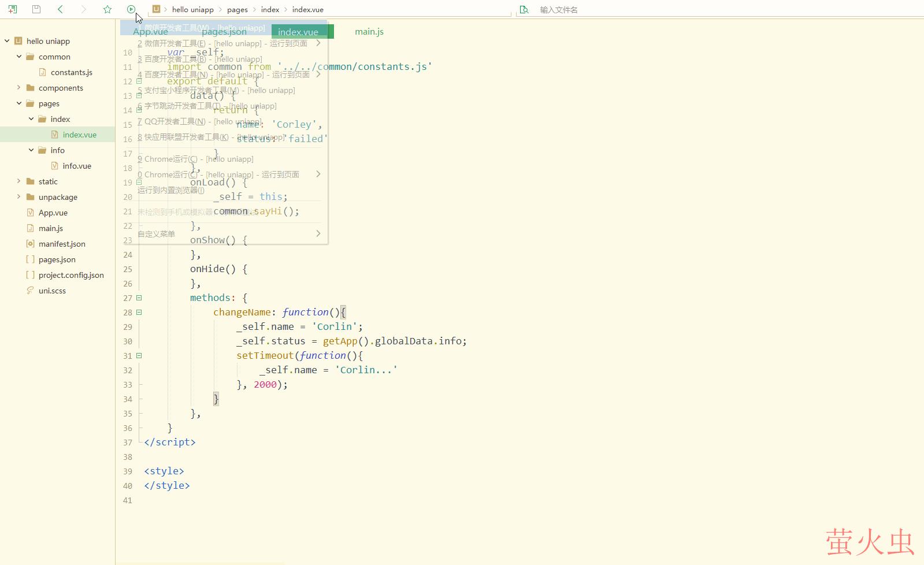
Task: Open manifest.json in the file tree
Action: pos(62,244)
